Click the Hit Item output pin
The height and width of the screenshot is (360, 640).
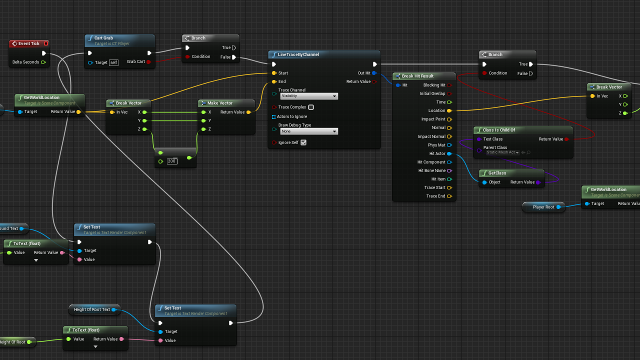449,179
